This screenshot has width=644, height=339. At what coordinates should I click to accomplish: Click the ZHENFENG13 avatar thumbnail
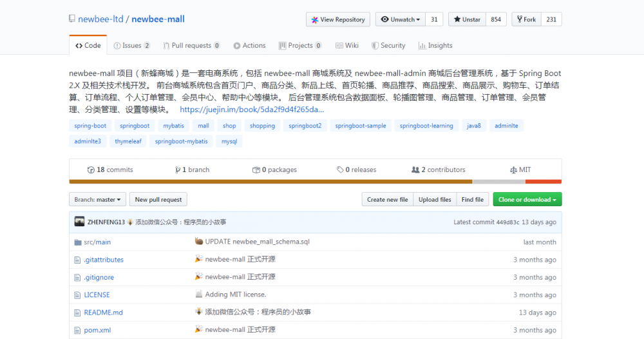(79, 222)
